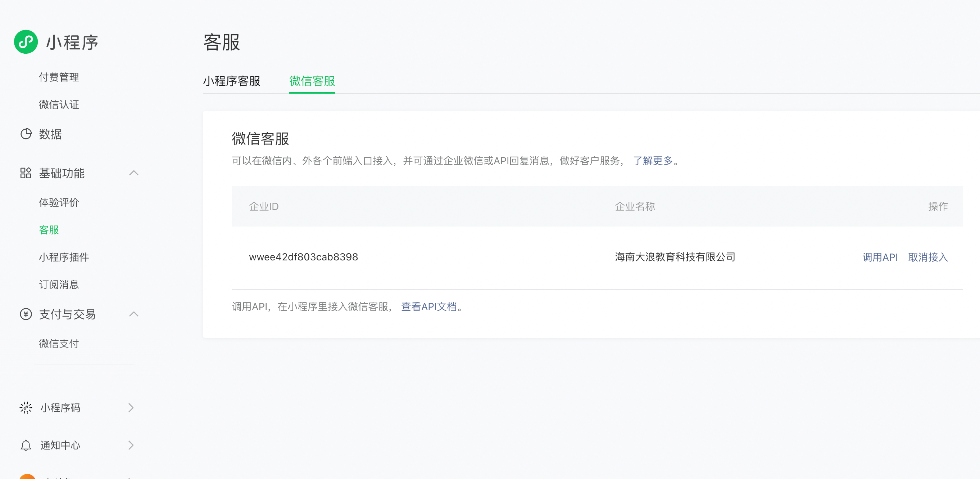Screen dimensions: 980x479
Task: Click the bell icon for 通知中心
Action: (26, 445)
